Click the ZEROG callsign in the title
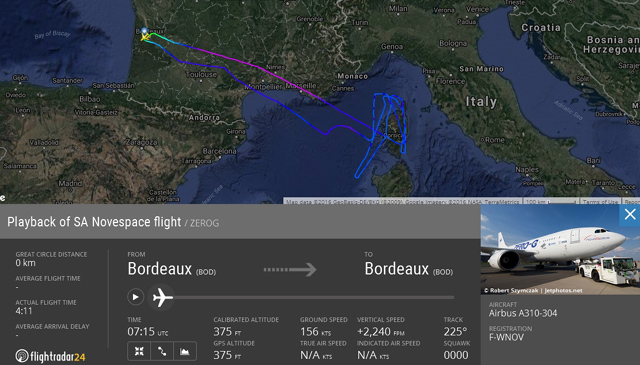The width and height of the screenshot is (640, 365). (204, 223)
